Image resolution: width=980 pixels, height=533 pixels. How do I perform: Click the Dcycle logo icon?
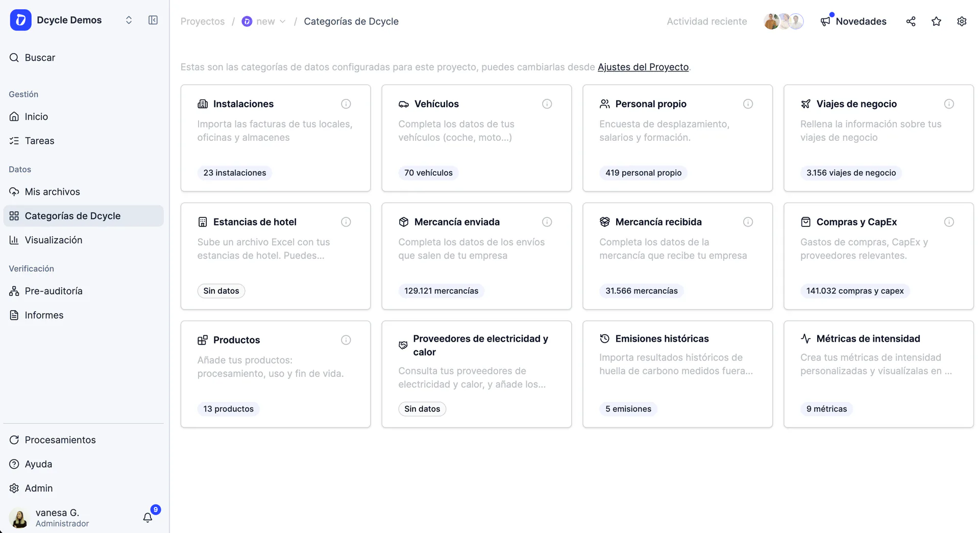[20, 20]
